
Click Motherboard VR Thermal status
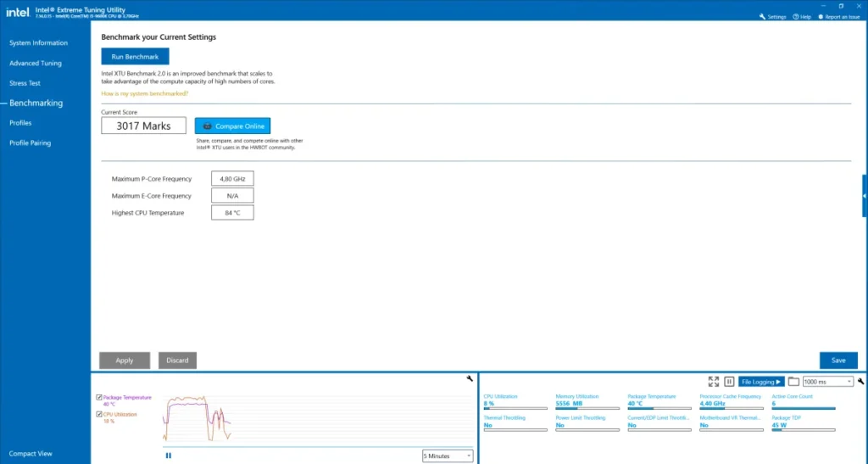click(731, 423)
